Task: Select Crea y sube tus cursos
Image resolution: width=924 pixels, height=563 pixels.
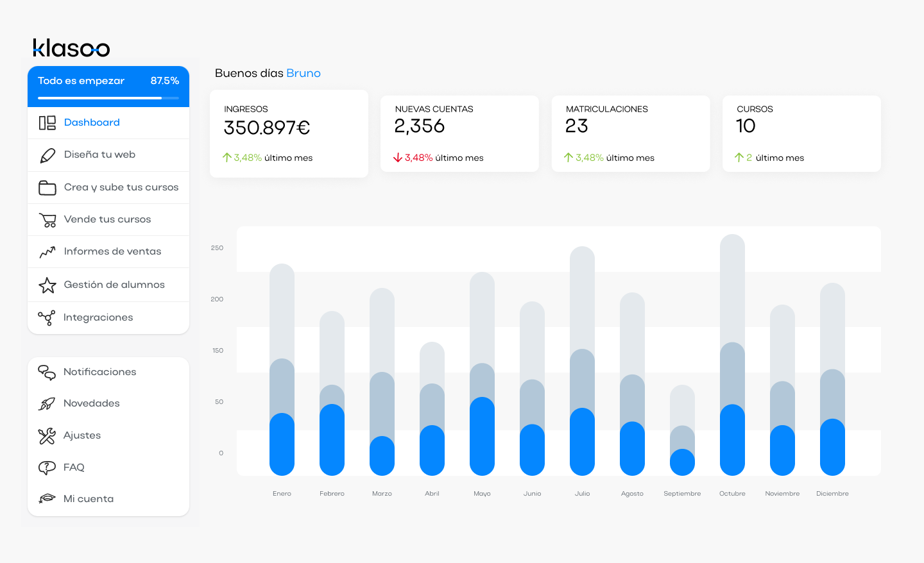Action: pos(121,187)
